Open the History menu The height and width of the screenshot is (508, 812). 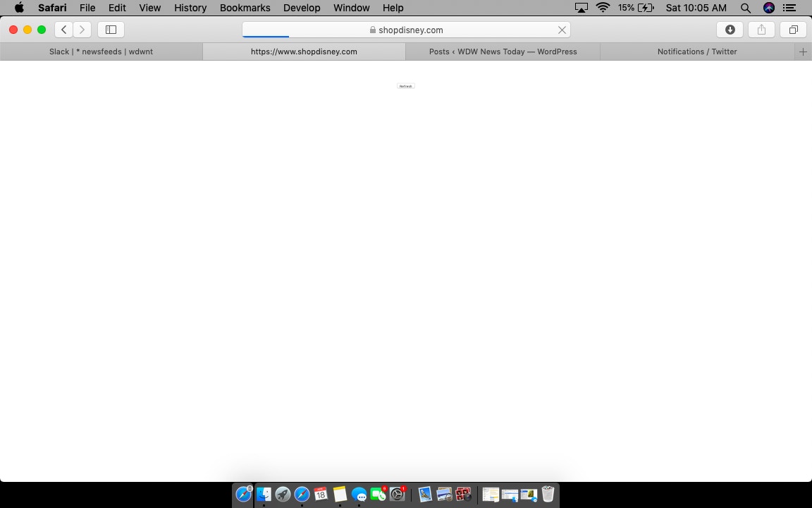(x=190, y=8)
